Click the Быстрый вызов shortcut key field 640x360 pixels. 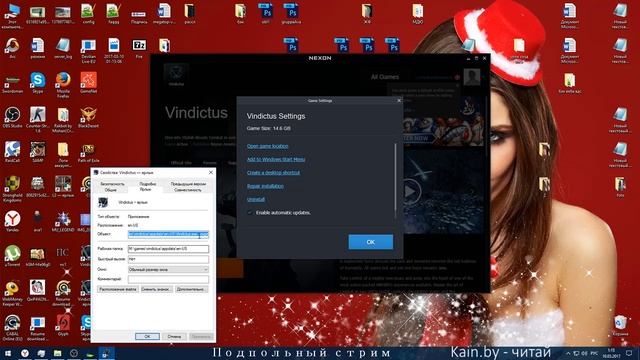click(168, 259)
